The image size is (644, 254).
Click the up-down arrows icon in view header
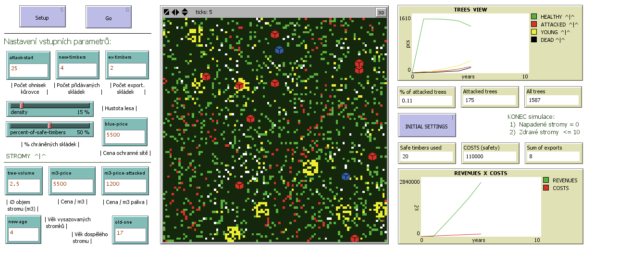(185, 12)
